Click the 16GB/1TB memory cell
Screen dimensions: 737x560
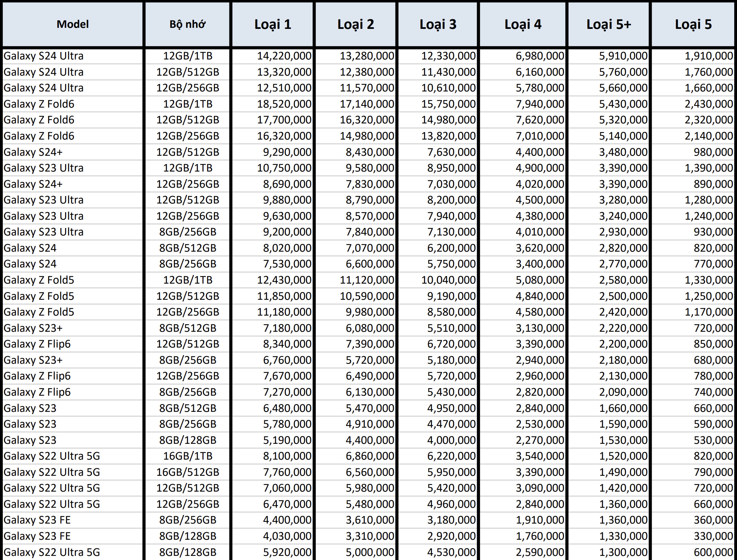[x=187, y=456]
